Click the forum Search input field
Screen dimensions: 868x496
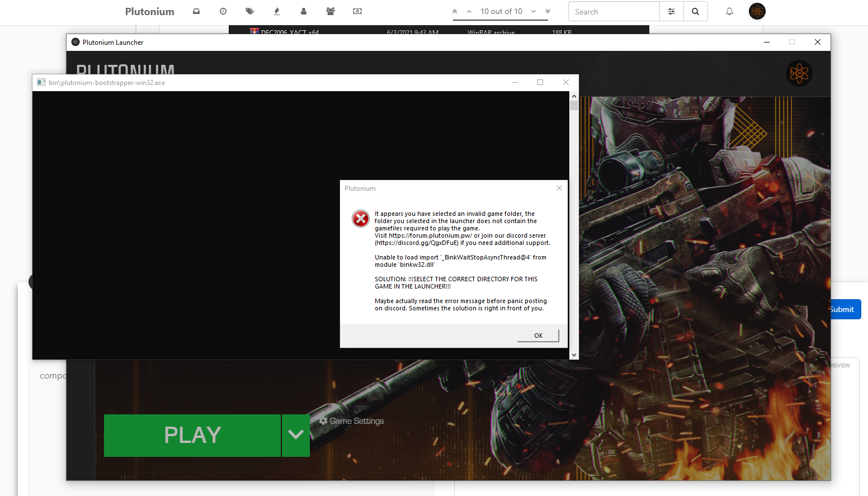pyautogui.click(x=614, y=11)
